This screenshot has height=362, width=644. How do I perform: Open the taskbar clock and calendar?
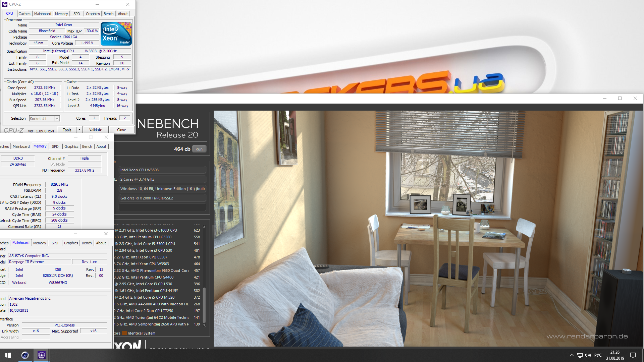615,355
